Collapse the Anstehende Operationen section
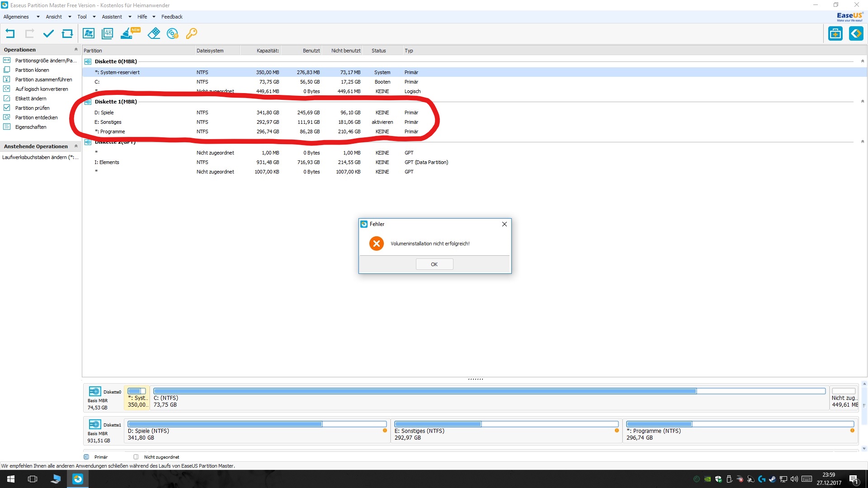Viewport: 868px width, 488px height. pyautogui.click(x=76, y=146)
